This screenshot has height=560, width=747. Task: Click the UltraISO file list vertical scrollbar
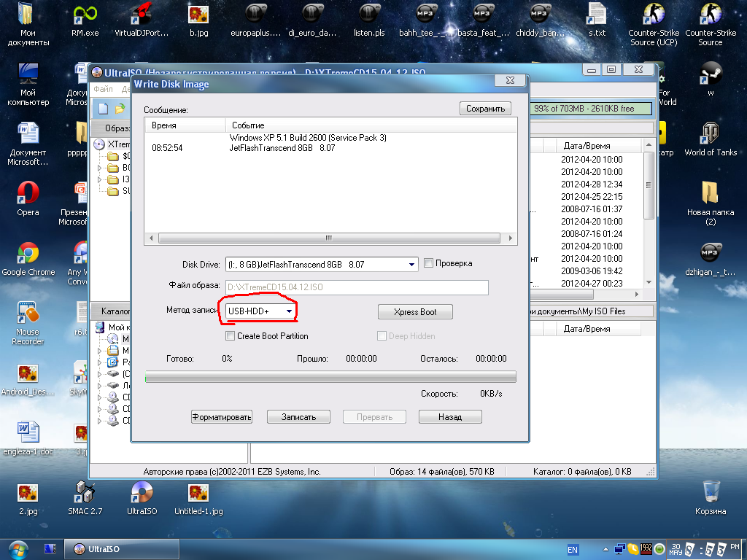tap(649, 185)
